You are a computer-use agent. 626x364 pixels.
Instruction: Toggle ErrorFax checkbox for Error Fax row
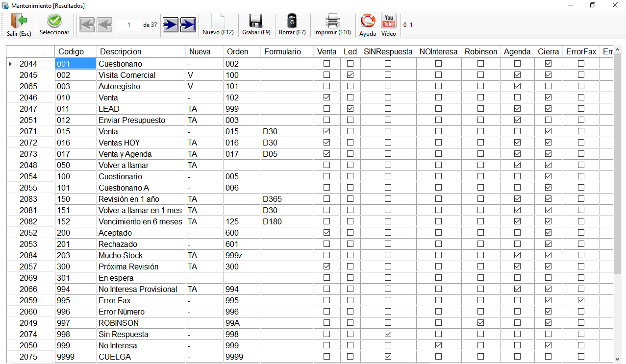click(581, 300)
